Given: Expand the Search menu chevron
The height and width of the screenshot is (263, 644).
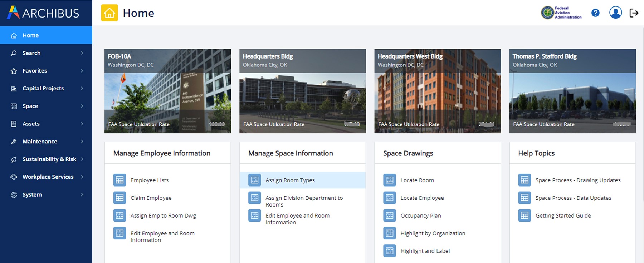Looking at the screenshot, I should pos(82,53).
